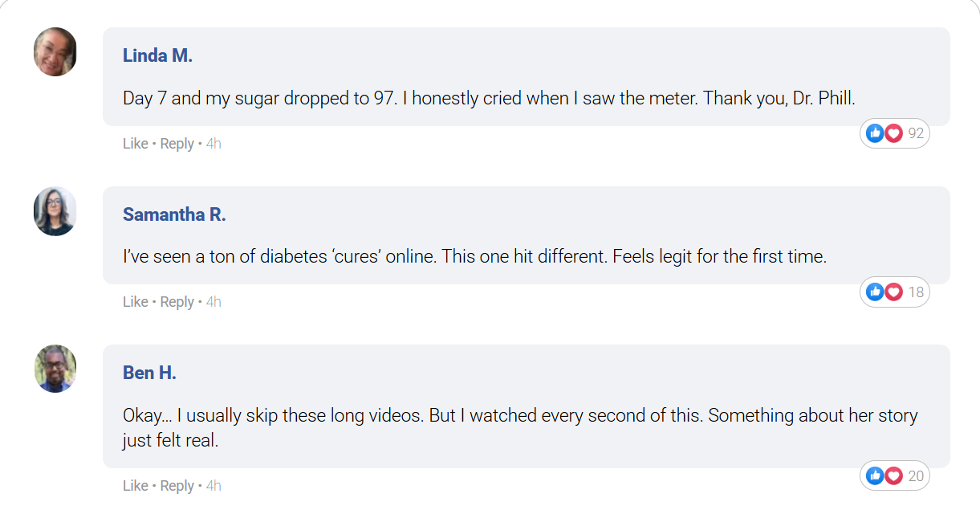980x514 pixels.
Task: Click the heart icon on Linda's comment
Action: [893, 133]
